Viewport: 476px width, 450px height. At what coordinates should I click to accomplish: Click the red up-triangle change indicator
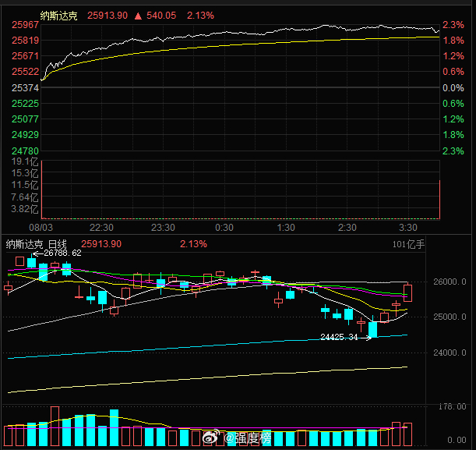pyautogui.click(x=138, y=16)
